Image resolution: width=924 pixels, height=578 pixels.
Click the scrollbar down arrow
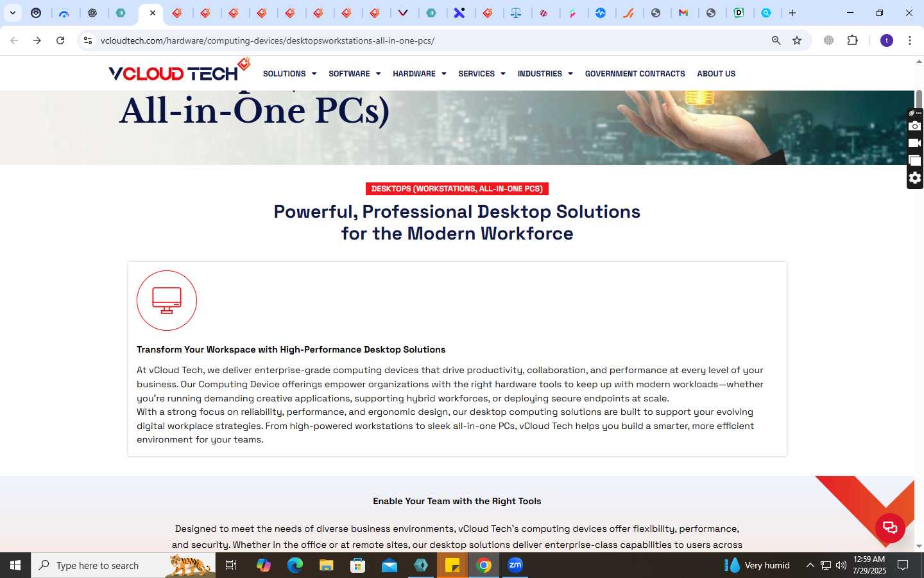click(x=919, y=546)
